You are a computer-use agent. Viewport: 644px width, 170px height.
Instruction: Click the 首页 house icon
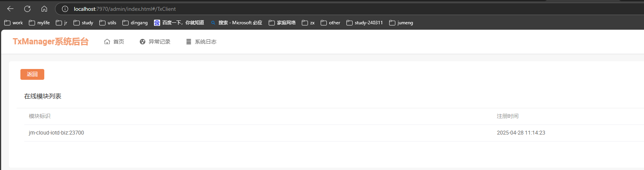tap(107, 42)
